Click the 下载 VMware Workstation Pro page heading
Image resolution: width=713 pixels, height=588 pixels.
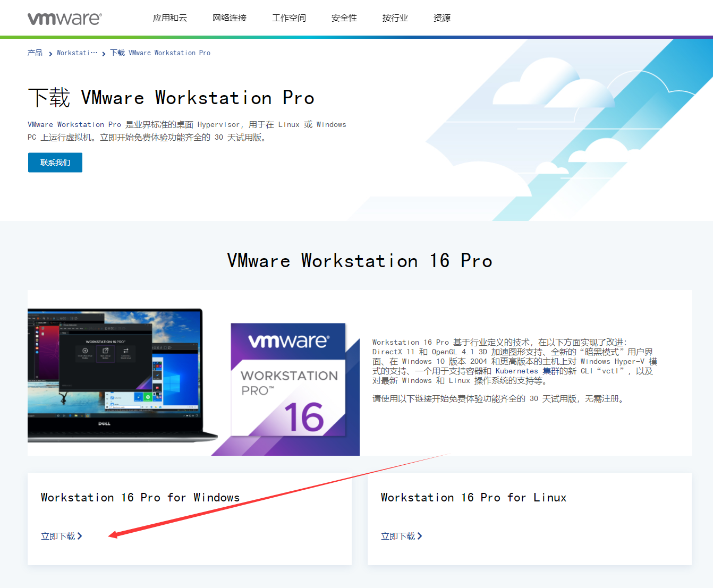click(171, 98)
